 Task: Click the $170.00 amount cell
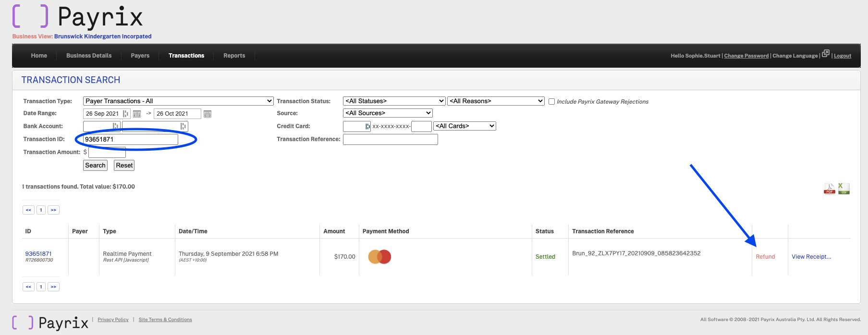tap(344, 257)
